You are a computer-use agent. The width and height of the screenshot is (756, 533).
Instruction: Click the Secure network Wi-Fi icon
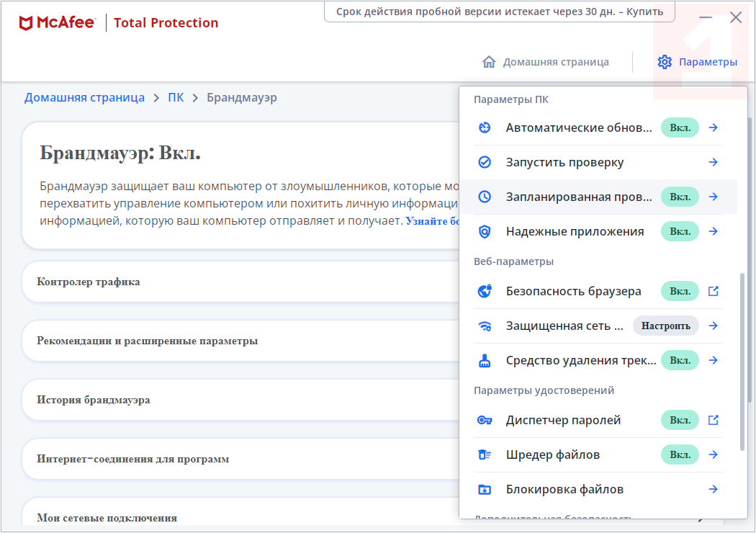(485, 326)
